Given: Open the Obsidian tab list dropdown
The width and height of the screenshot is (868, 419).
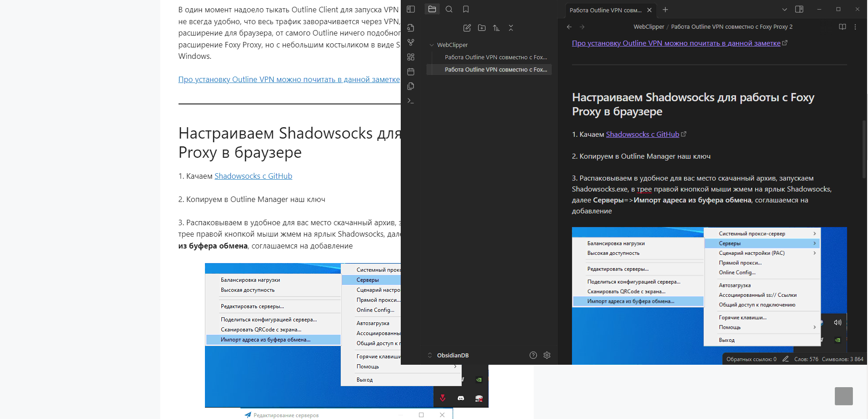Looking at the screenshot, I should tap(784, 10).
